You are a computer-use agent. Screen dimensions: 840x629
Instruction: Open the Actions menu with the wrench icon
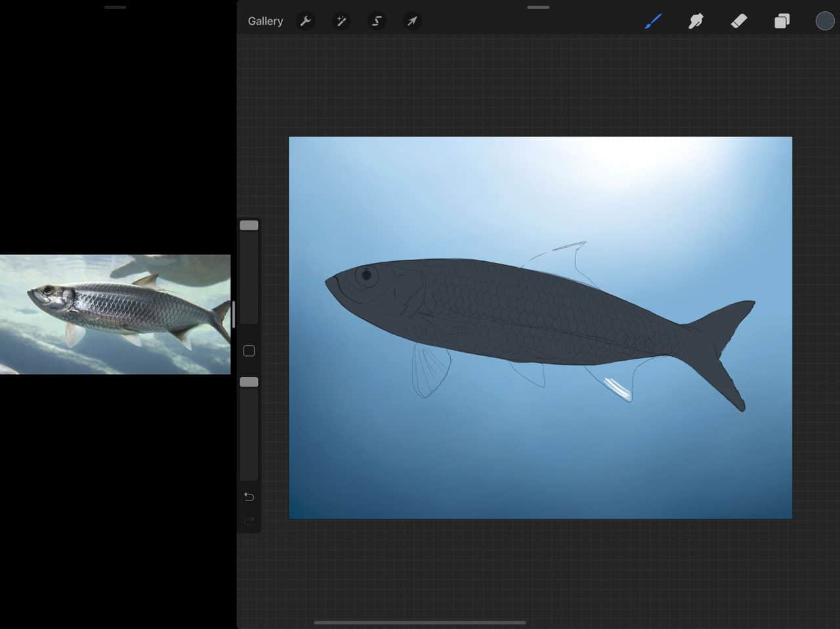click(306, 20)
